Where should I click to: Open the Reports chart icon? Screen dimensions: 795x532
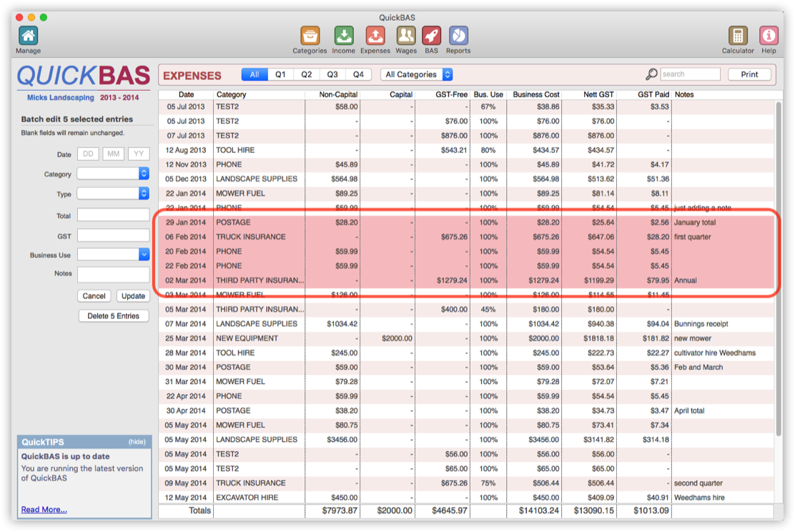(x=458, y=36)
